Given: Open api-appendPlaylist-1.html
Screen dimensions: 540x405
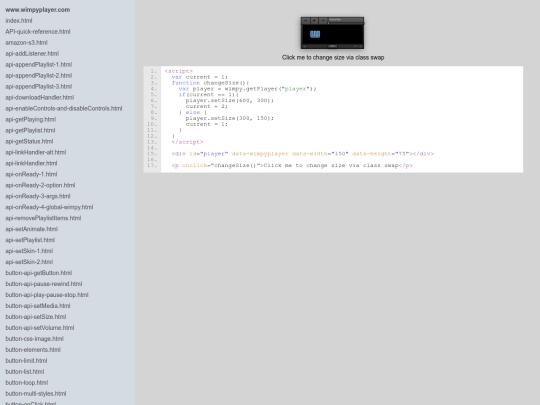Looking at the screenshot, I should pos(39,65).
